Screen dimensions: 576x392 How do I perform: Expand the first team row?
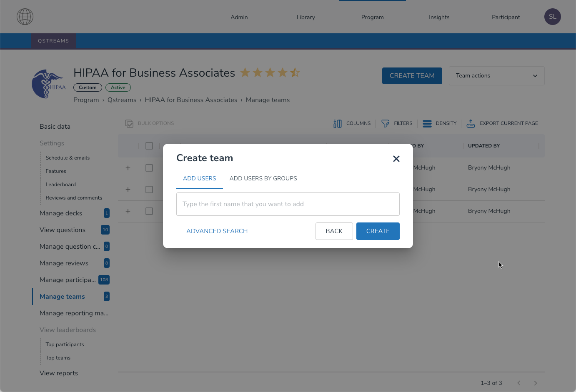coord(128,168)
